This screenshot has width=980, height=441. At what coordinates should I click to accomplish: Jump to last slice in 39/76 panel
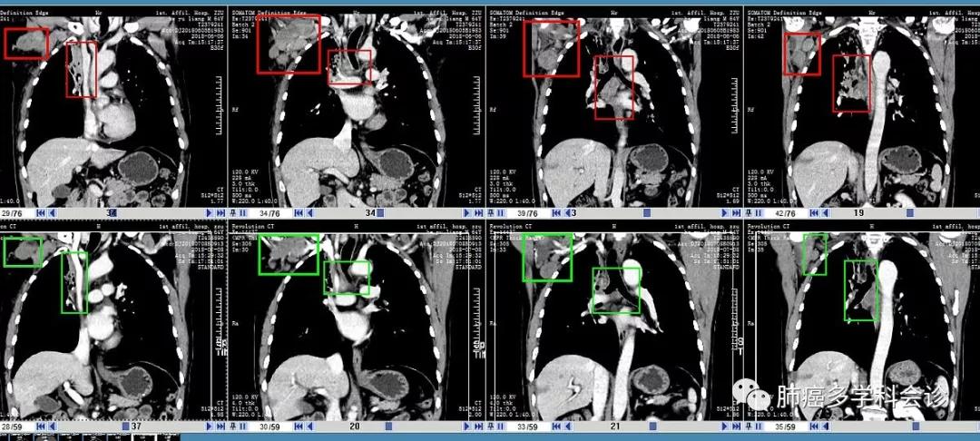pyautogui.click(x=736, y=213)
